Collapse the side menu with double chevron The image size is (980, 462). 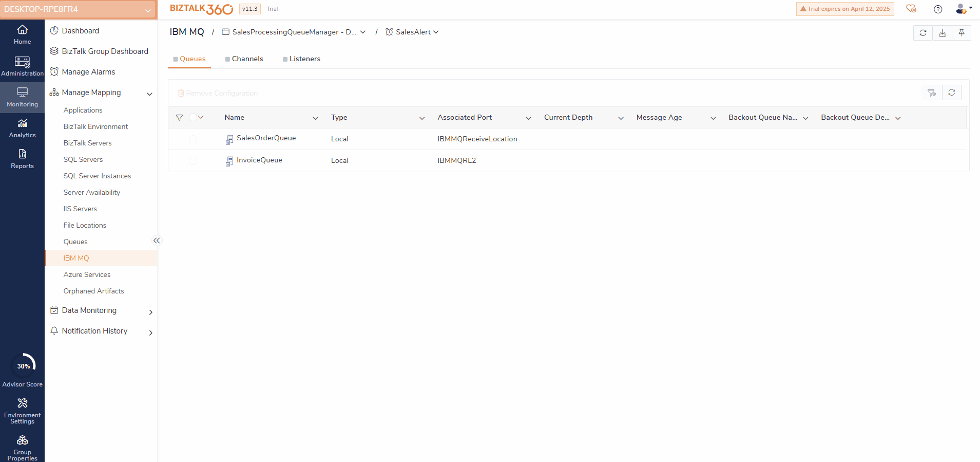point(157,241)
